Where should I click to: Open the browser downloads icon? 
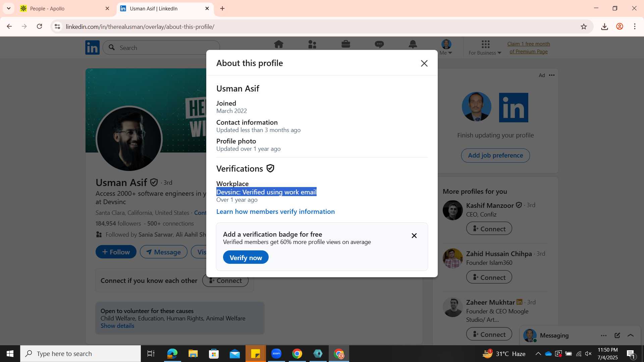[604, 26]
